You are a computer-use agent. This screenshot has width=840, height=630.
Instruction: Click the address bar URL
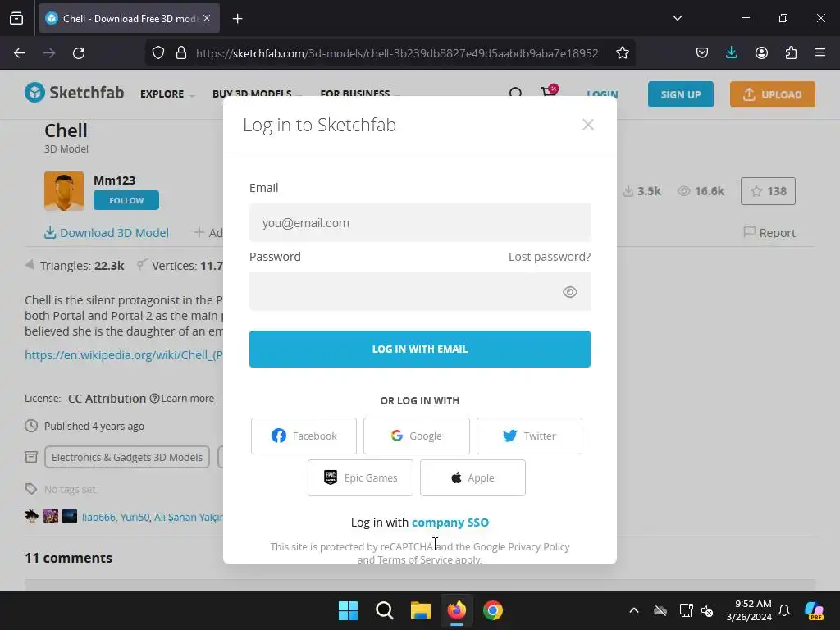point(397,53)
